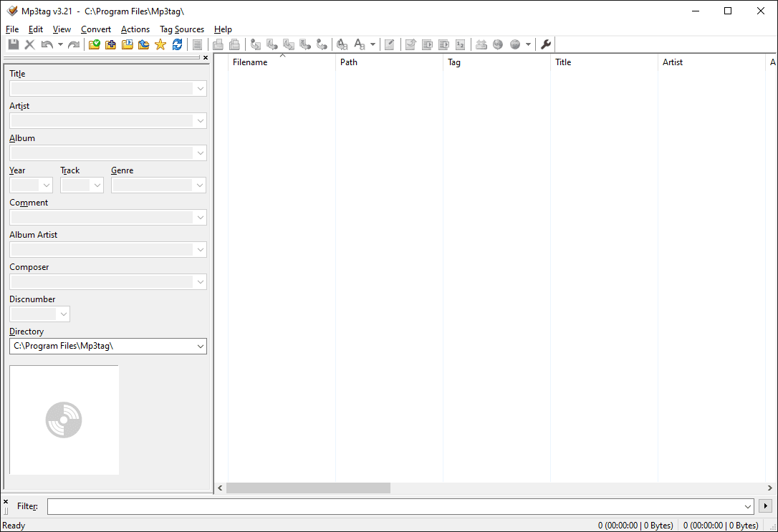
Task: Sort by the Path column header
Action: (x=390, y=62)
